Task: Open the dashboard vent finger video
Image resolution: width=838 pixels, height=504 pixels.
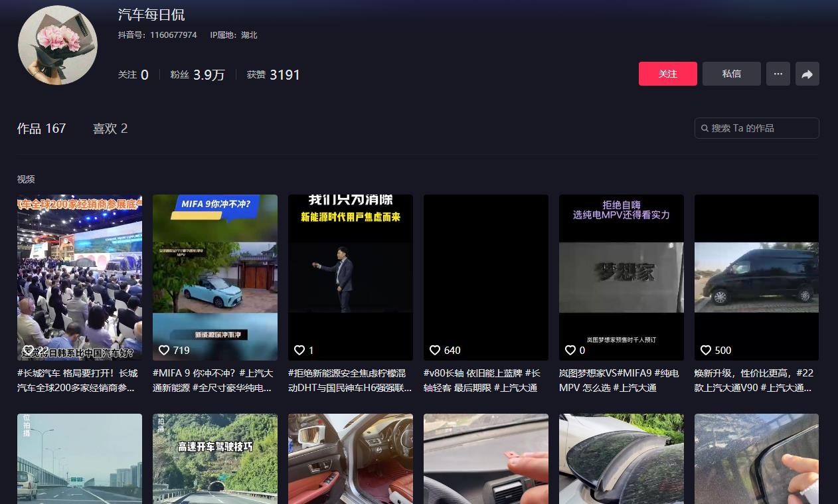Action: coord(486,459)
